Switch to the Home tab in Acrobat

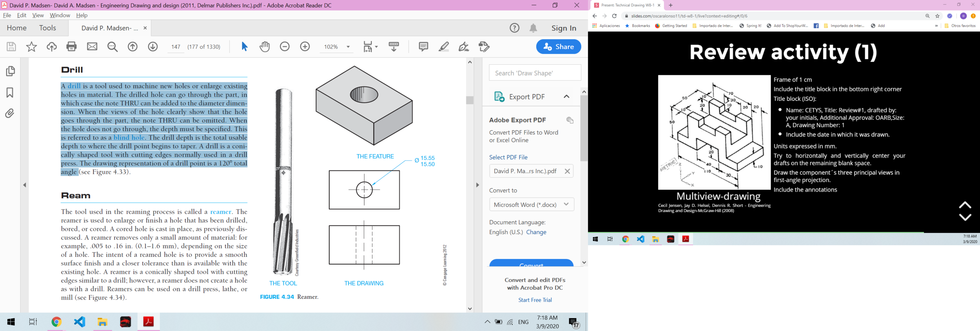tap(16, 28)
